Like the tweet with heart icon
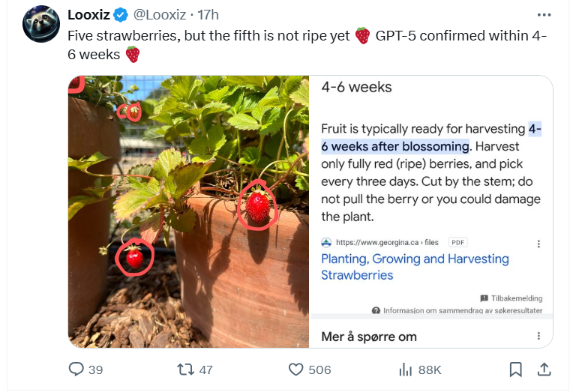This screenshot has height=392, width=585. 296,370
